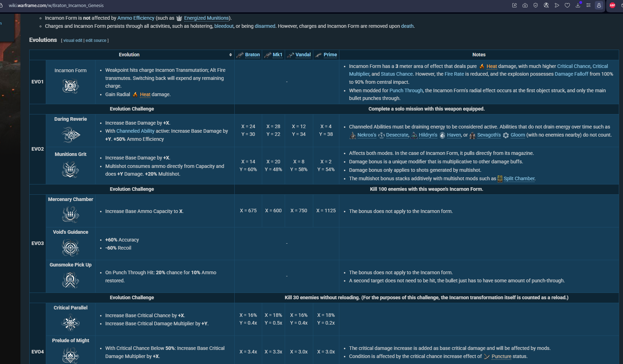Click the Void's Guidance crosshair icon
Image resolution: width=623 pixels, height=364 pixels.
pyautogui.click(x=70, y=247)
